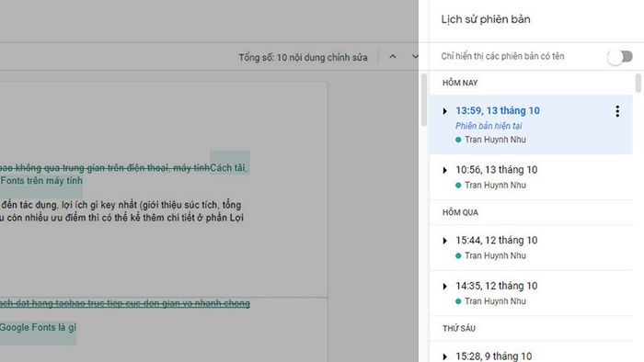The image size is (644, 362).
Task: Click Tran Huynh Nhu under 14:35 version
Action: coord(495,301)
